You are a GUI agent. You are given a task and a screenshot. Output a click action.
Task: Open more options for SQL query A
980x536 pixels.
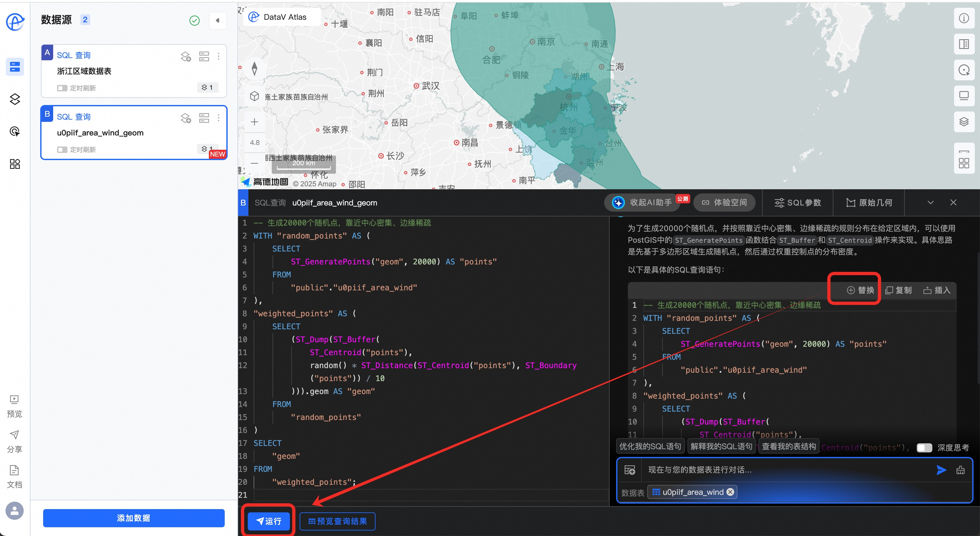click(218, 56)
